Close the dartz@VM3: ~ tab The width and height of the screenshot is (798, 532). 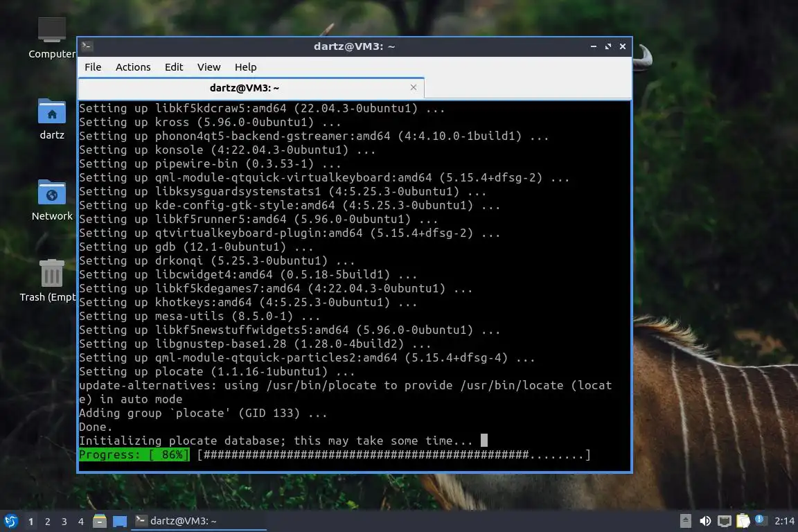[414, 87]
